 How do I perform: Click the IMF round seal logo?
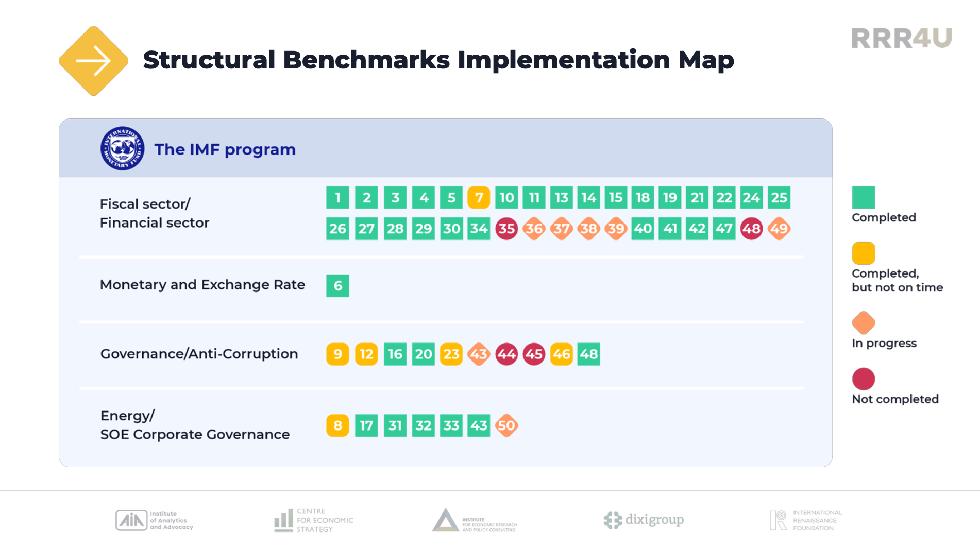click(122, 149)
